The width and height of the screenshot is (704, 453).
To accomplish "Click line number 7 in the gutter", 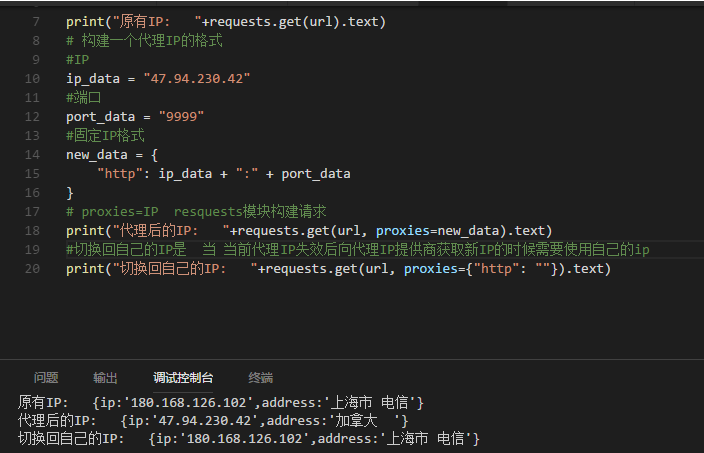I will coord(37,21).
